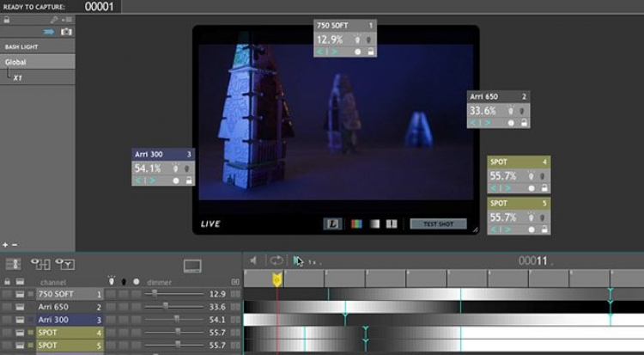Click the yellow playhead marker on timeline

point(277,279)
